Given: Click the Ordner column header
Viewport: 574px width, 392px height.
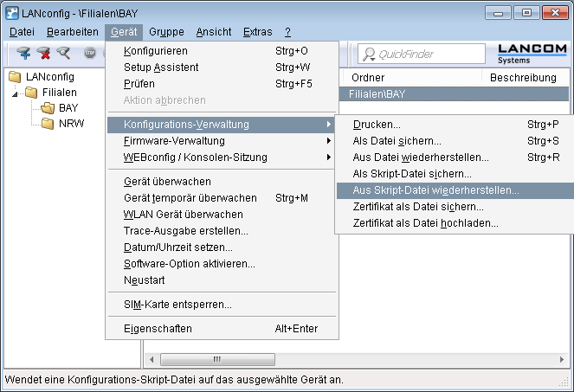Looking at the screenshot, I should point(368,78).
